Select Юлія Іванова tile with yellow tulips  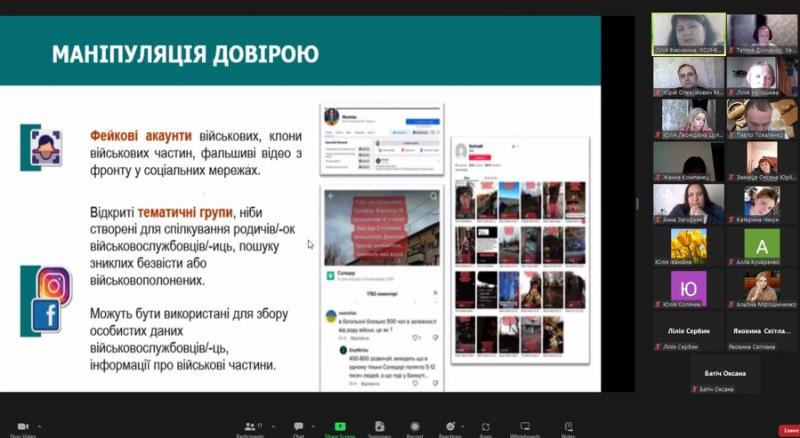pos(689,247)
